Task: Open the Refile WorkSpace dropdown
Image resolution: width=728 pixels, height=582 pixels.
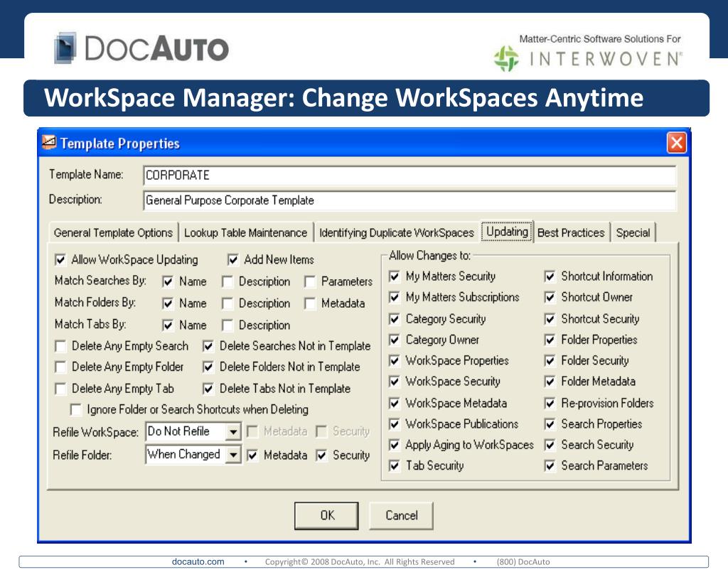Action: coord(233,431)
